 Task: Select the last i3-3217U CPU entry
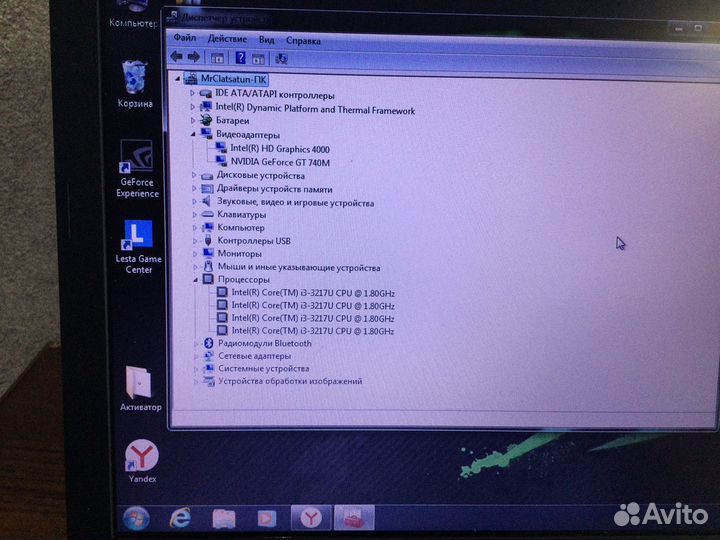tap(313, 331)
